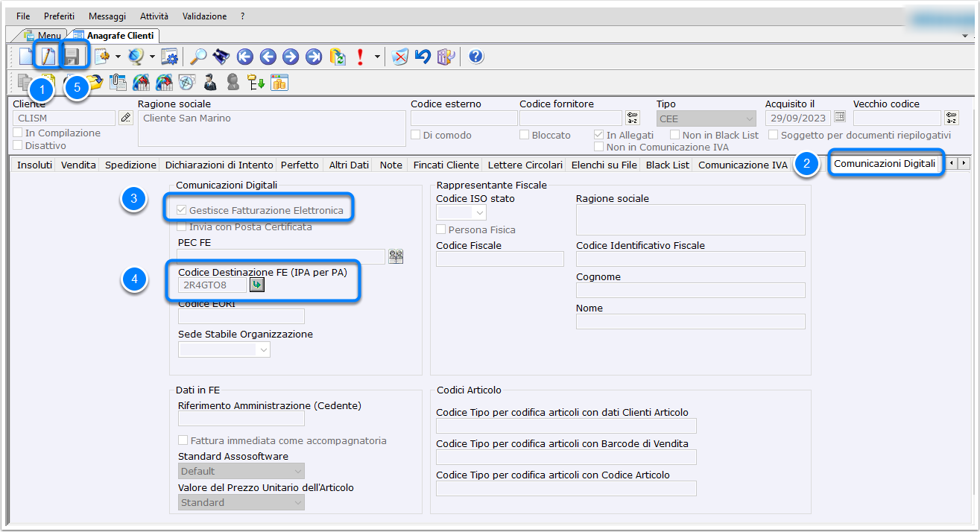Toggle the Disattivo checkbox

[x=18, y=145]
